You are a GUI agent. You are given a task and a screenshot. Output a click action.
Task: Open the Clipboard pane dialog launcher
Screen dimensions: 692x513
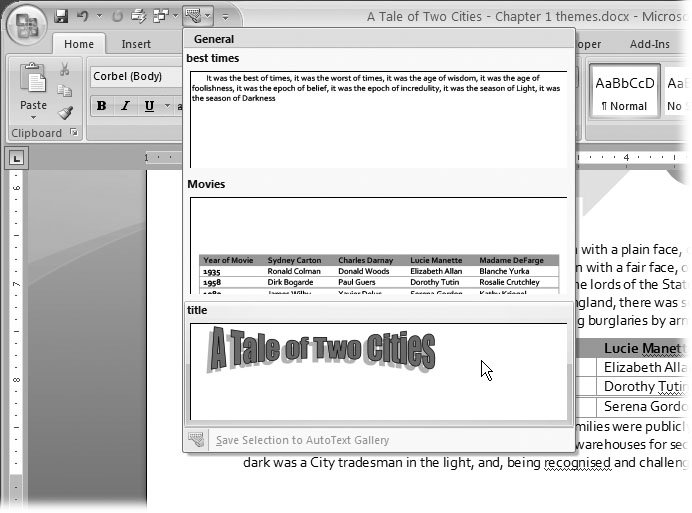pyautogui.click(x=73, y=133)
